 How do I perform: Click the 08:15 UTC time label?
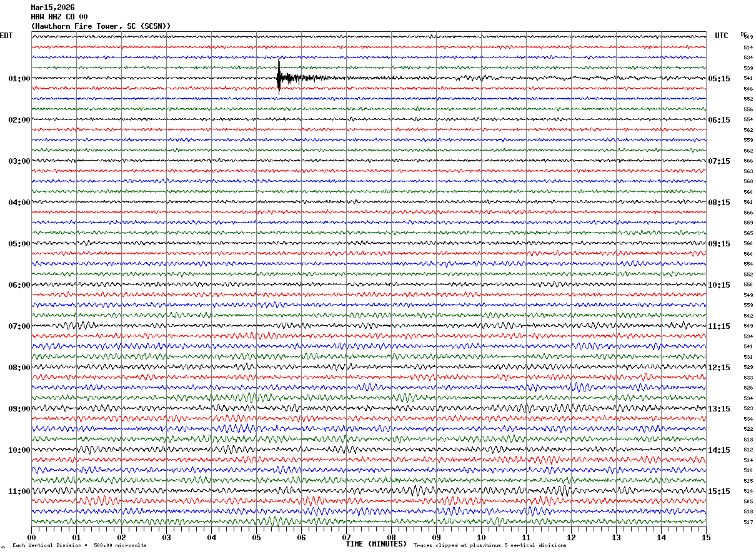coord(719,203)
